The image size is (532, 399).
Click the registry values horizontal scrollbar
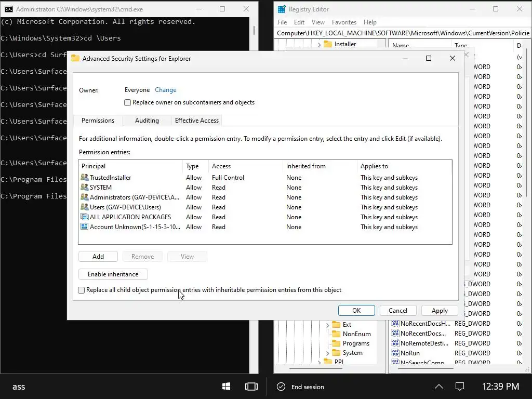tap(426, 368)
